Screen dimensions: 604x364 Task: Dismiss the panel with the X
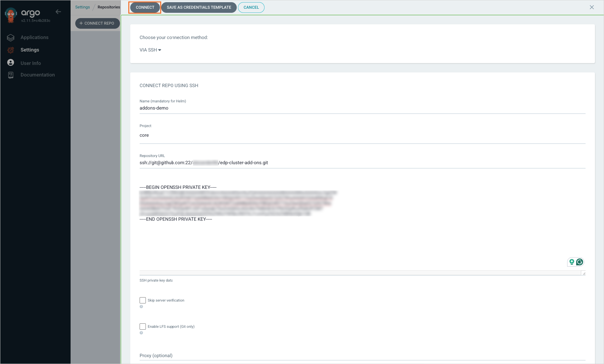(x=592, y=7)
